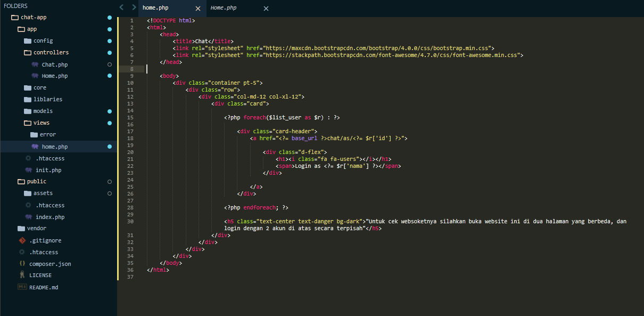Click the DOCTYPE html line
This screenshot has width=644, height=316.
coord(171,20)
